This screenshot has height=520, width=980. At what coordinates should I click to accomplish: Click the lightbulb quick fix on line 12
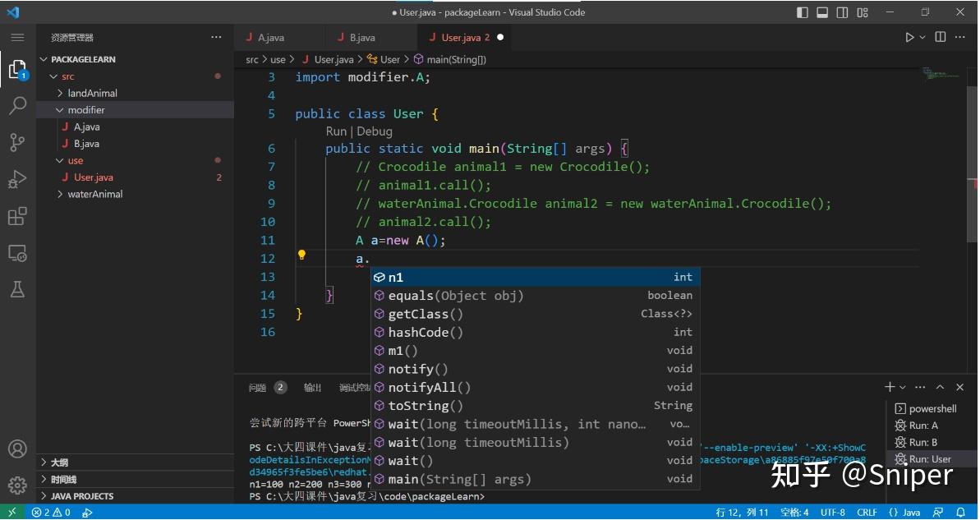(301, 255)
